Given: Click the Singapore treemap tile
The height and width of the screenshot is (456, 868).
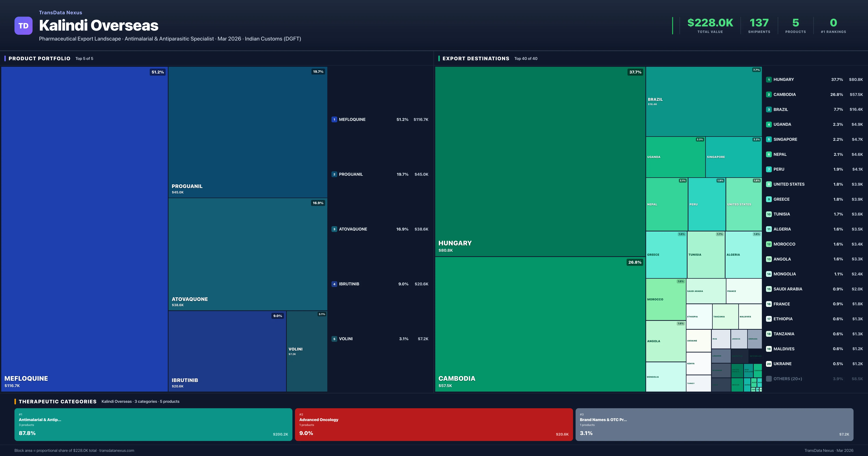Looking at the screenshot, I should [733, 157].
